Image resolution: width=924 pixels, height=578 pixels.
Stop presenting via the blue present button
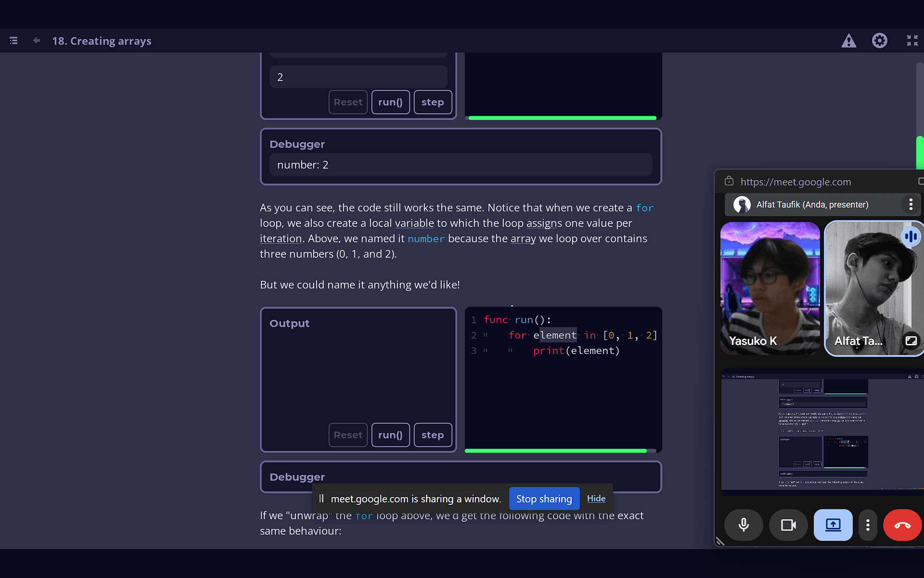(833, 525)
